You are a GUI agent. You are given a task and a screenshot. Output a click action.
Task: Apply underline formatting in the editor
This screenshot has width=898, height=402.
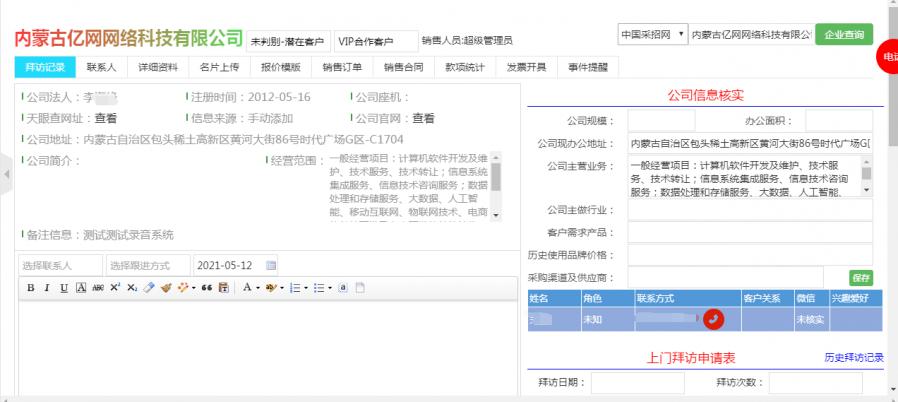pos(64,288)
